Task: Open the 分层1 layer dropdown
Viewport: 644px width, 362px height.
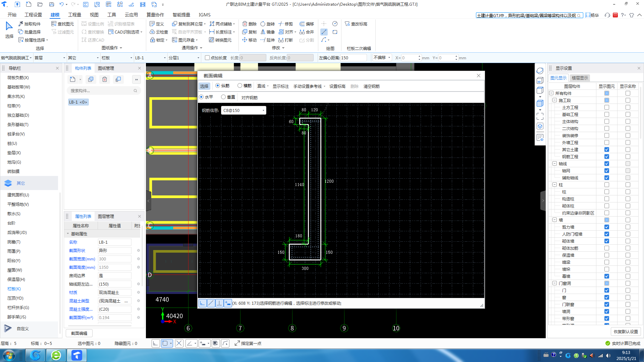Action: [x=184, y=58]
